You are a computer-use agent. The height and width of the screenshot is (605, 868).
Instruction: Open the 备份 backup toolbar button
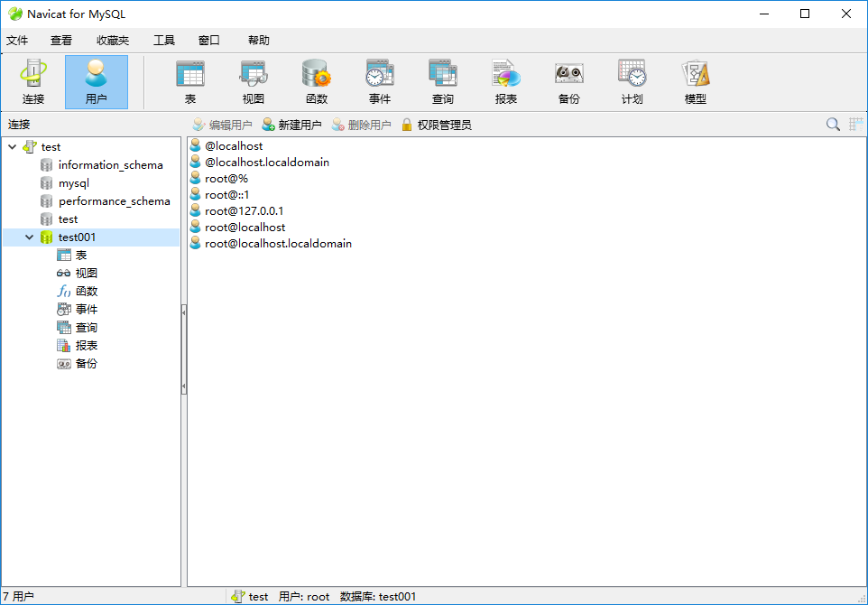coord(569,82)
